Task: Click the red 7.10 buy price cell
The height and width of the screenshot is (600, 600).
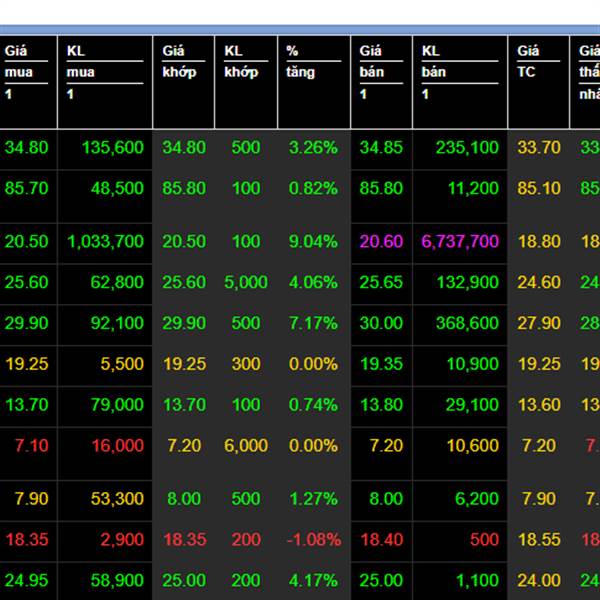Action: click(26, 445)
